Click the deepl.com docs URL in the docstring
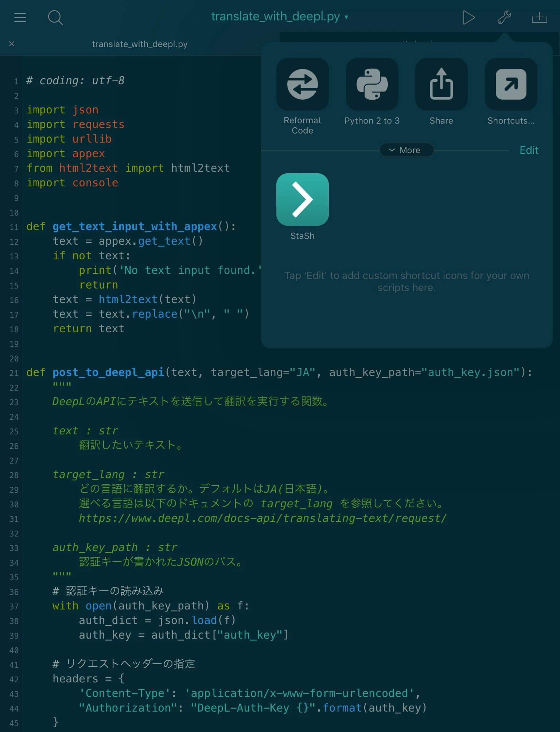Screen dimensions: 560x732 (x=262, y=518)
